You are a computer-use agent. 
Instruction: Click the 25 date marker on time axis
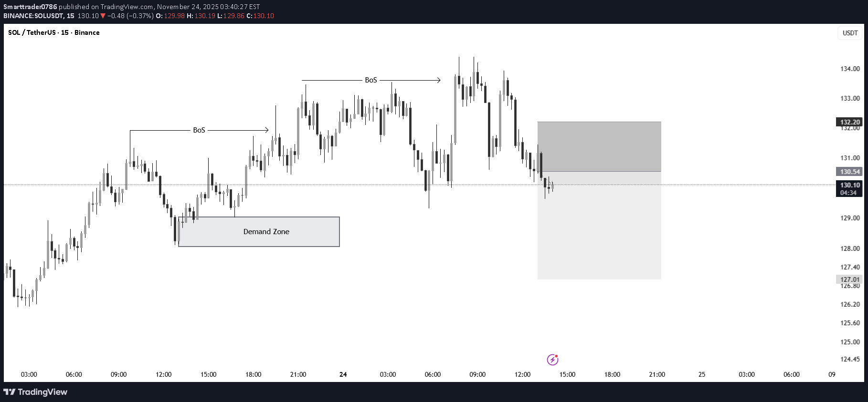click(702, 374)
